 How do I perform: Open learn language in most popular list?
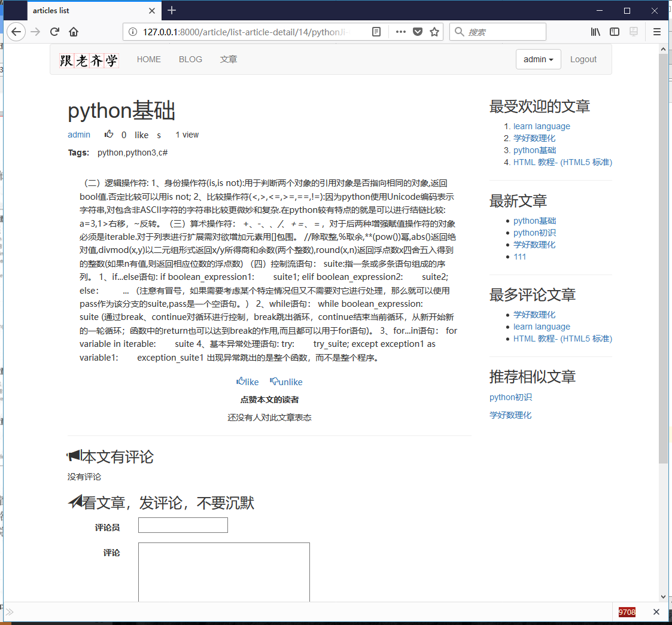tap(542, 126)
